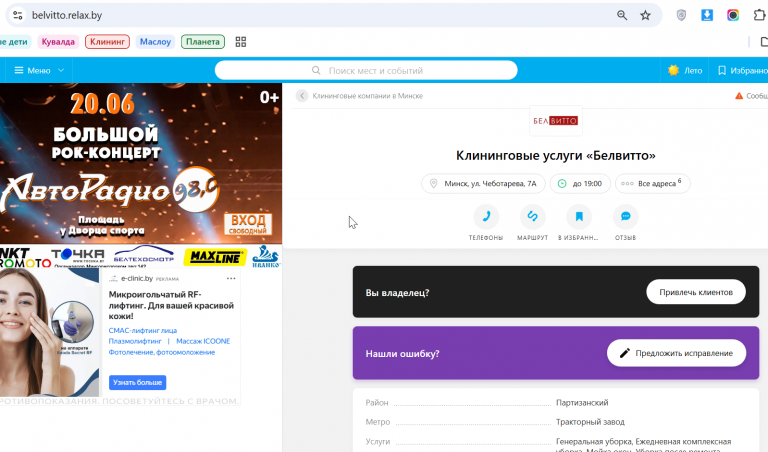The height and width of the screenshot is (452, 768).
Task: Click the Отзыв speech bubble icon
Action: [625, 216]
